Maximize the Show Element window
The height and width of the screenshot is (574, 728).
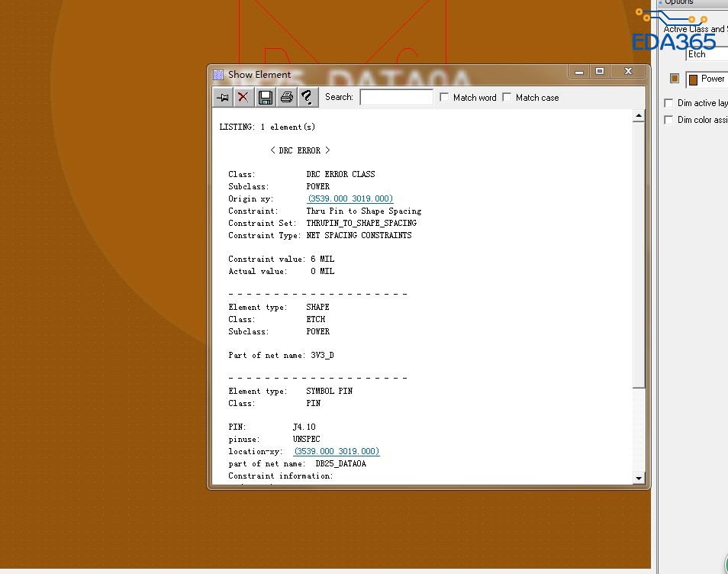600,72
